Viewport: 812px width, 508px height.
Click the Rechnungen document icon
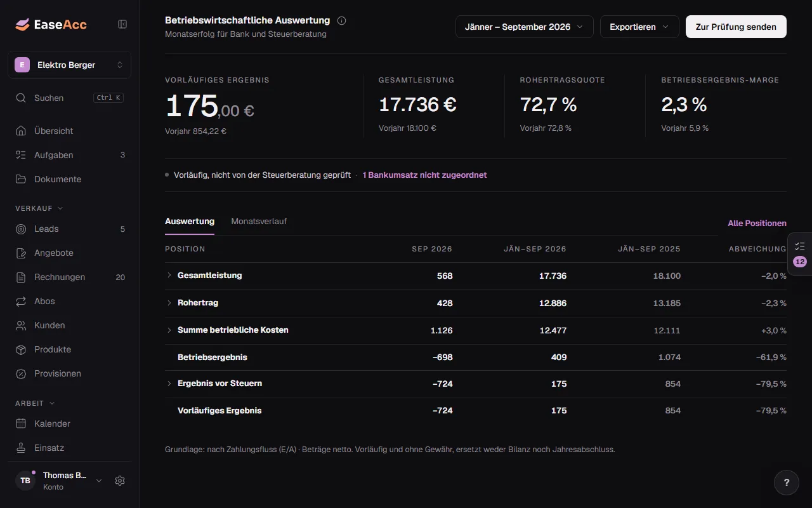(x=21, y=277)
